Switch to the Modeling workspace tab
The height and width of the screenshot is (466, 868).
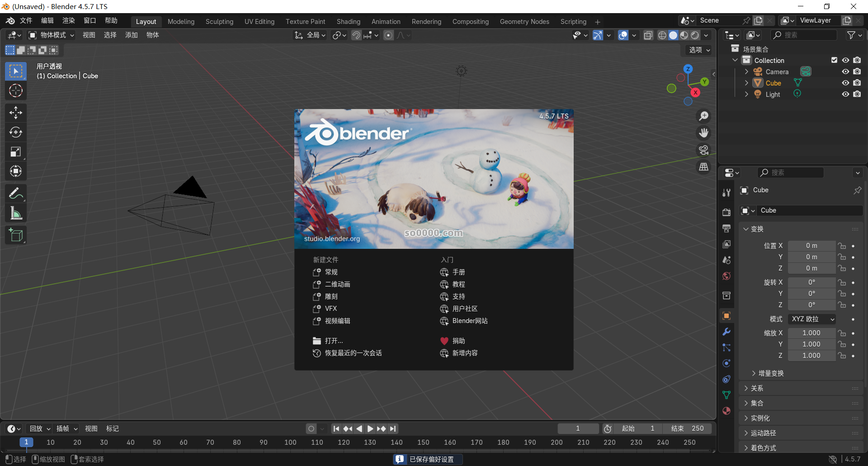coord(181,22)
